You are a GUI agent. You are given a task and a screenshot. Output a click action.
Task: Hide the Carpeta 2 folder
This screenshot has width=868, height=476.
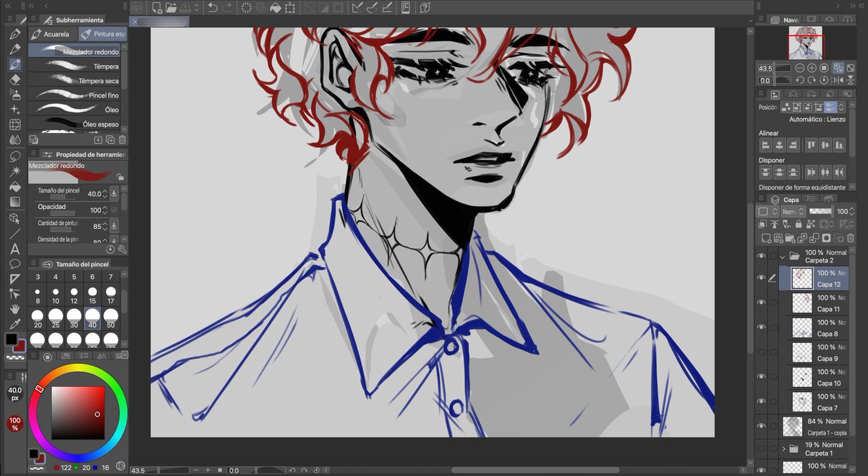coord(761,256)
